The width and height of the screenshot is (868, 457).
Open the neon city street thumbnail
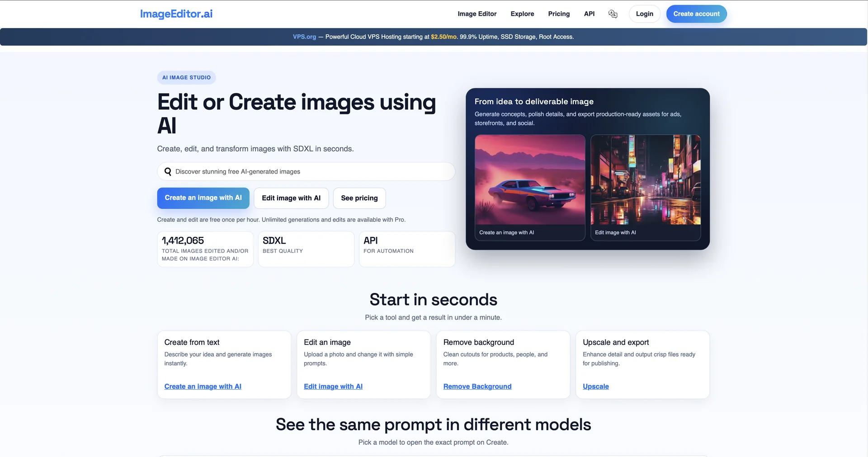(646, 180)
